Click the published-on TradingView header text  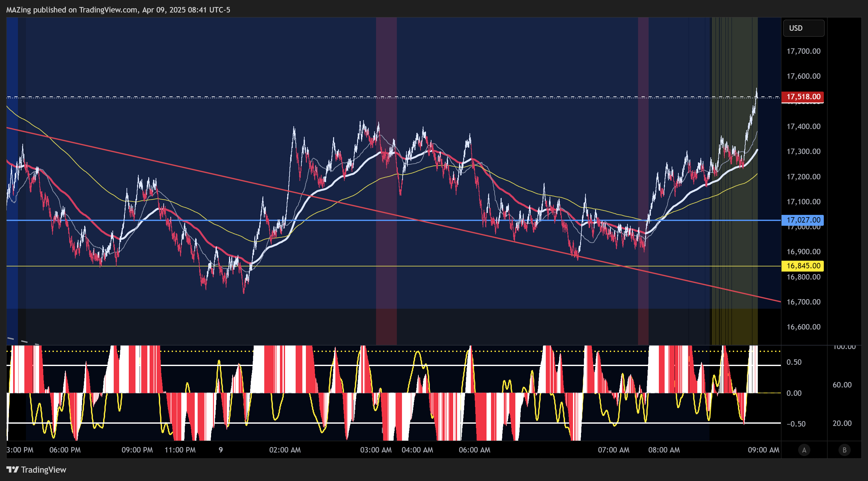coord(118,10)
